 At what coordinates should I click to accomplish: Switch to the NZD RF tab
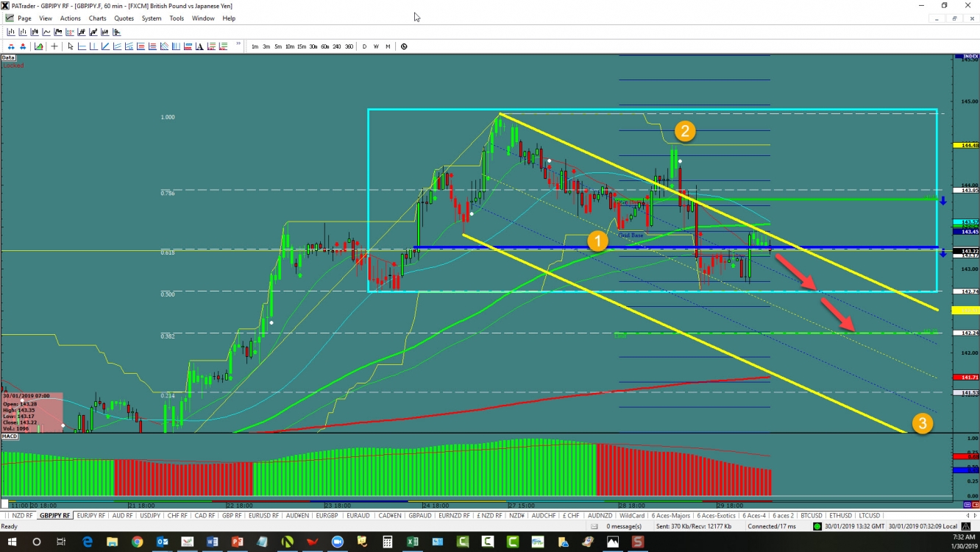(22, 515)
